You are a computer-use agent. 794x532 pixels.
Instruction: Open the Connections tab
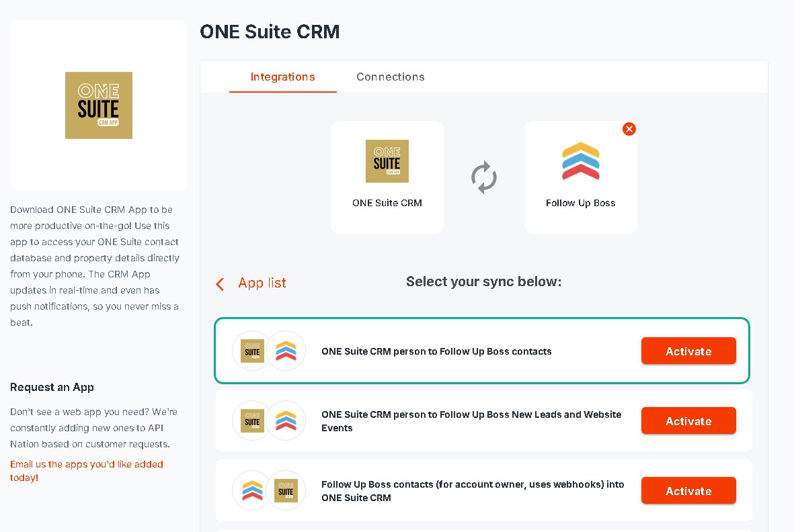tap(391, 77)
